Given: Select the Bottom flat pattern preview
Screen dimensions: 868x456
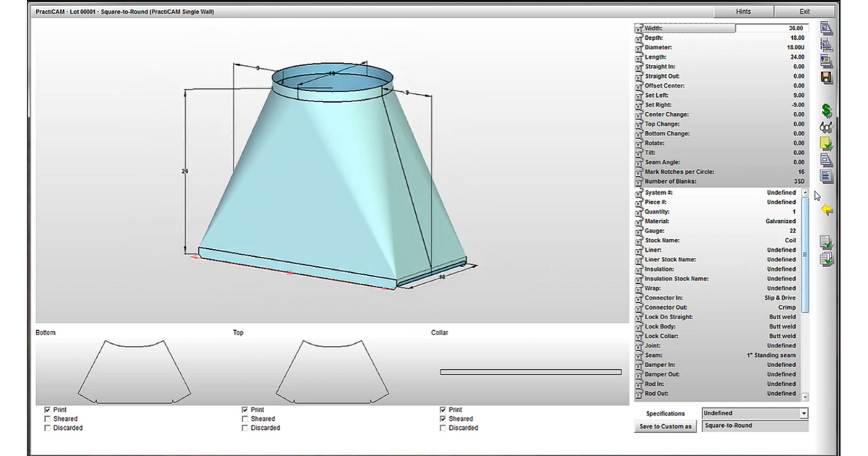Looking at the screenshot, I should pos(135,371).
